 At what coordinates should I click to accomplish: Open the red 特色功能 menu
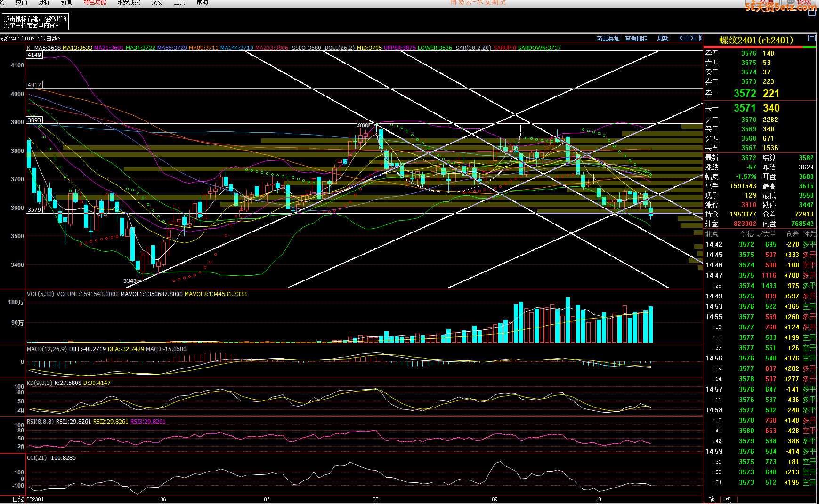(95, 2)
